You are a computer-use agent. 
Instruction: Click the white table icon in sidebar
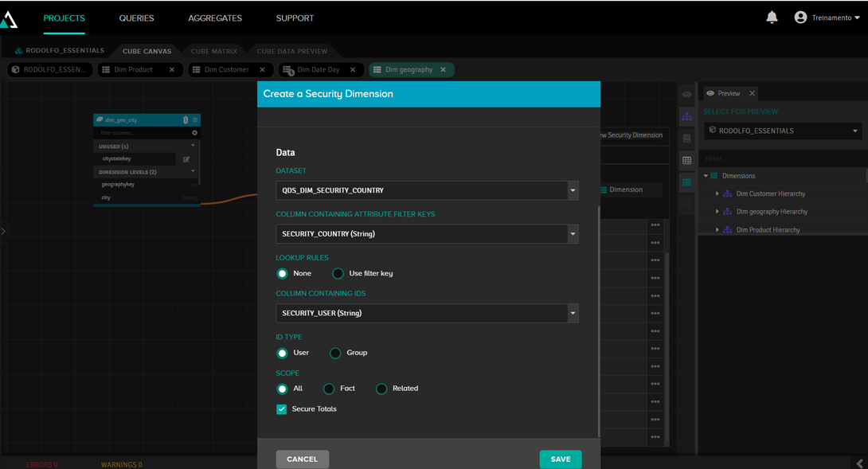(686, 161)
